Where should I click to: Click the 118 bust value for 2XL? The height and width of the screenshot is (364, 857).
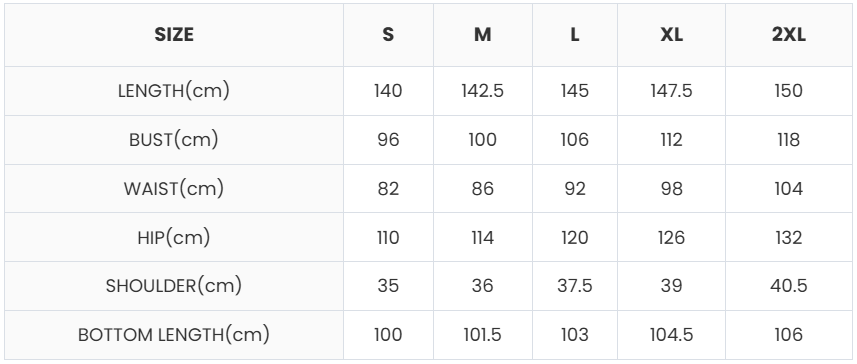(x=789, y=140)
